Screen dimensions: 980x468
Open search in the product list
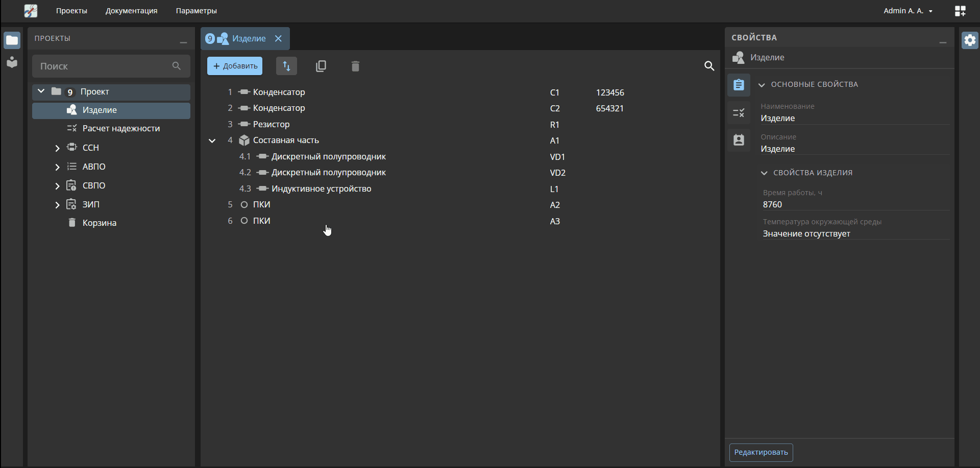(709, 66)
